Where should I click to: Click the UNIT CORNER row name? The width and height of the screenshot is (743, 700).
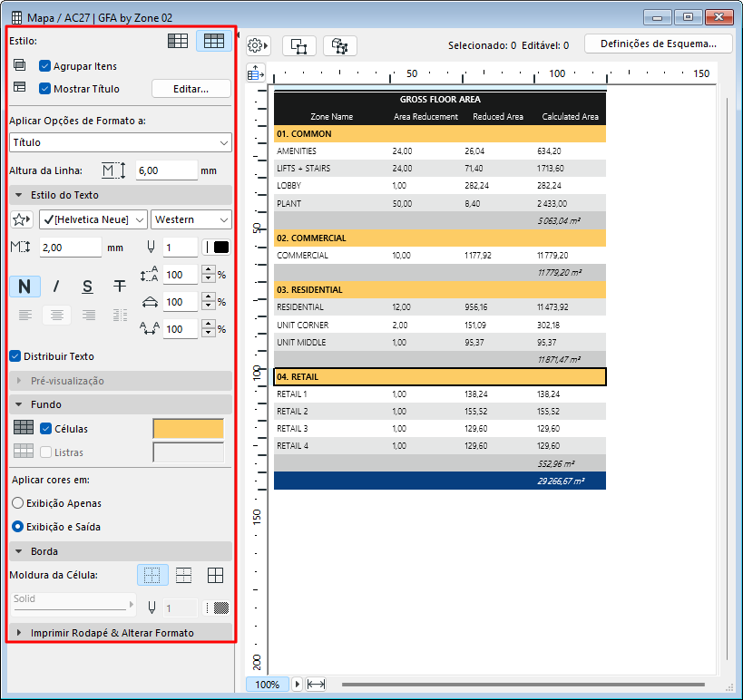(x=303, y=325)
